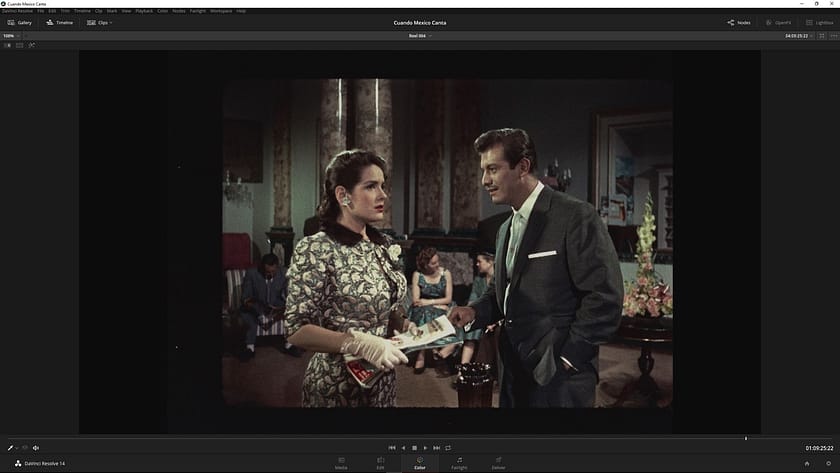
Task: Open the Workspace menu
Action: [x=221, y=11]
